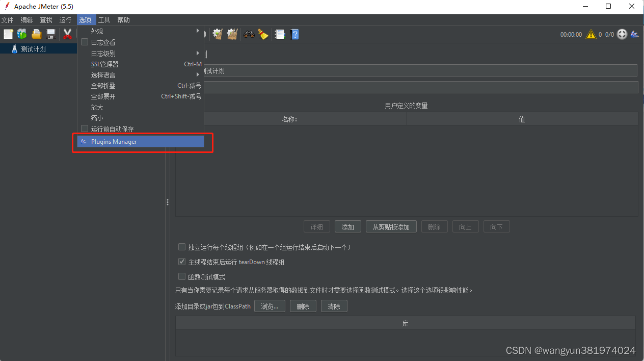Click the Reset Search broom icon

[x=263, y=34]
